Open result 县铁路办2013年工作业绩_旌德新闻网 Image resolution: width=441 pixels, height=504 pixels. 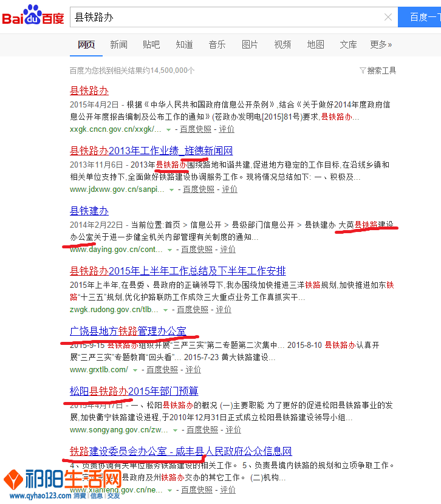tap(151, 151)
